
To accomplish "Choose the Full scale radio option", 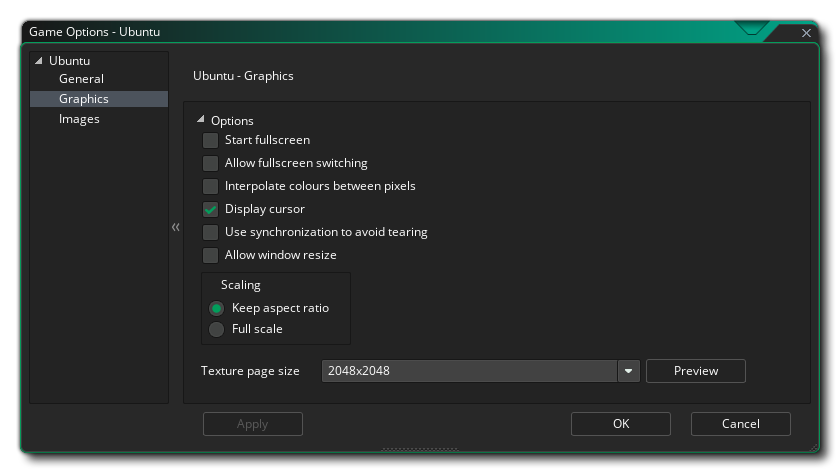I will (x=216, y=329).
